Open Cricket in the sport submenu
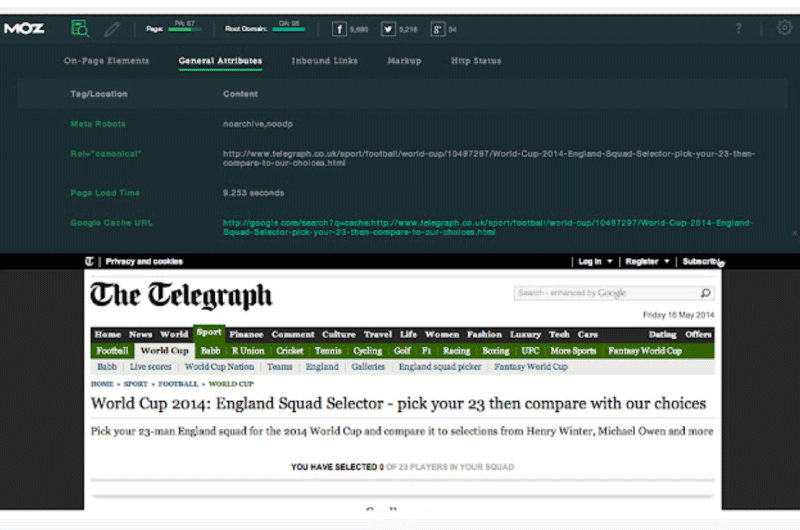800x530 pixels. point(290,351)
